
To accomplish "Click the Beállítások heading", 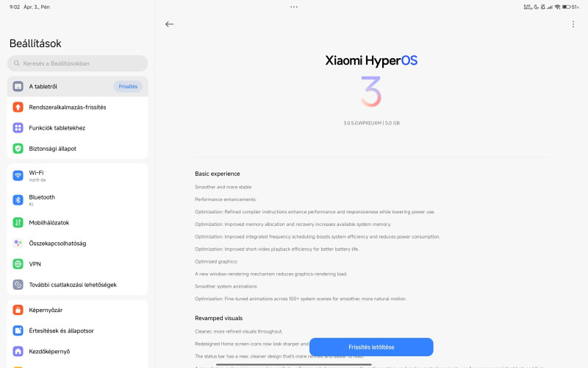I will pos(35,43).
